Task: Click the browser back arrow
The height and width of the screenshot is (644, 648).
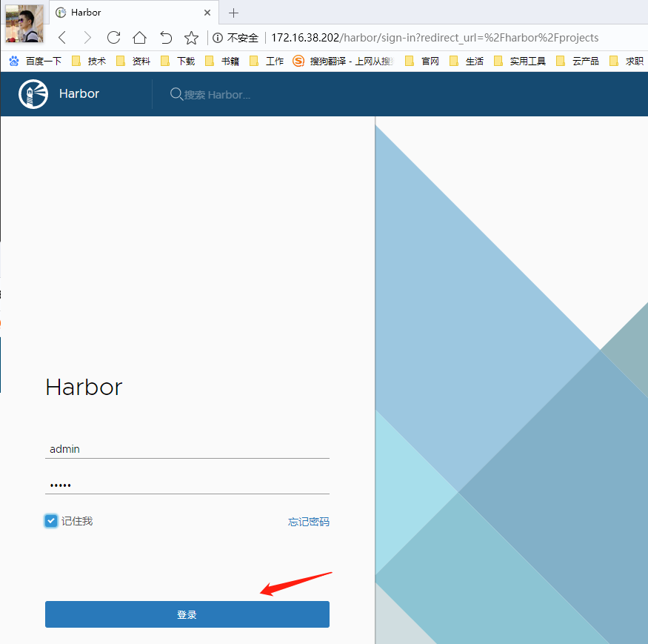Action: (62, 38)
